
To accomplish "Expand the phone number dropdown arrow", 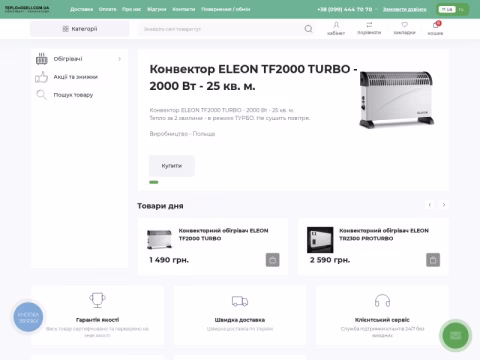I will click(x=376, y=9).
